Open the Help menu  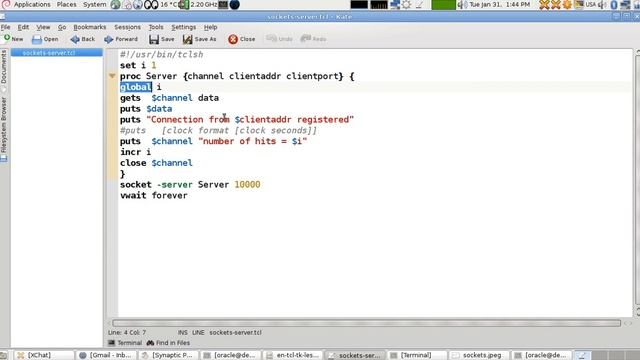tap(210, 27)
